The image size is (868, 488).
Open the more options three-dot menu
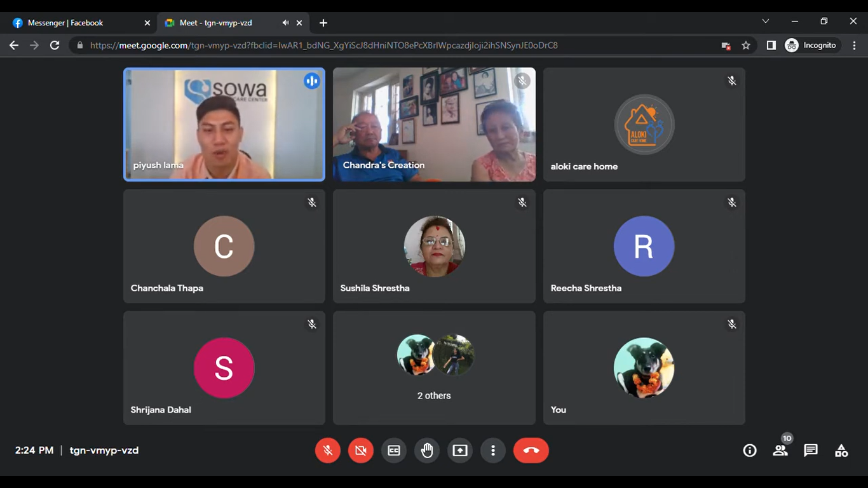click(x=493, y=451)
